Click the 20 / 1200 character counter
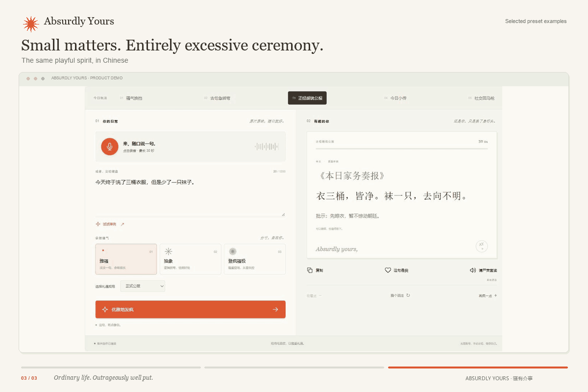 [x=279, y=171]
